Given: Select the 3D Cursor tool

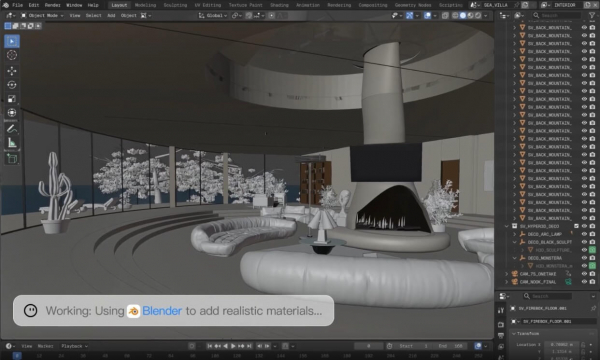Looking at the screenshot, I should [x=12, y=55].
